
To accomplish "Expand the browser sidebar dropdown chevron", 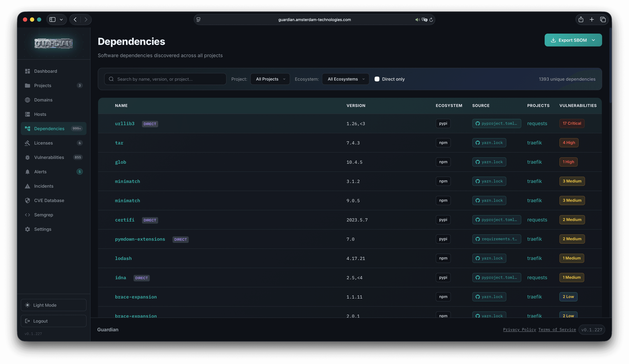I will point(61,19).
